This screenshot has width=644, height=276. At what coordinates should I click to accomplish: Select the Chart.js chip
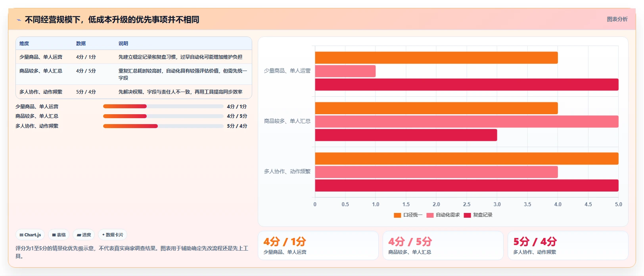[x=30, y=235]
